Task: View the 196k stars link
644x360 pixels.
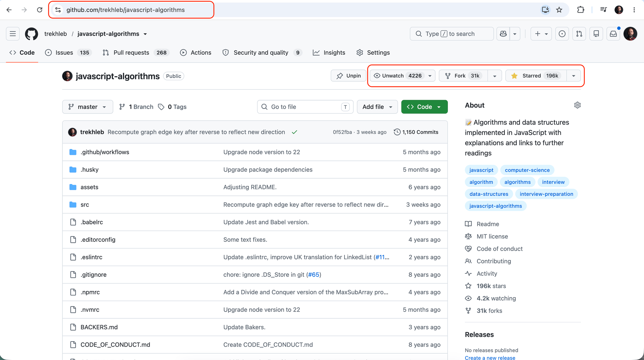Action: (491, 286)
